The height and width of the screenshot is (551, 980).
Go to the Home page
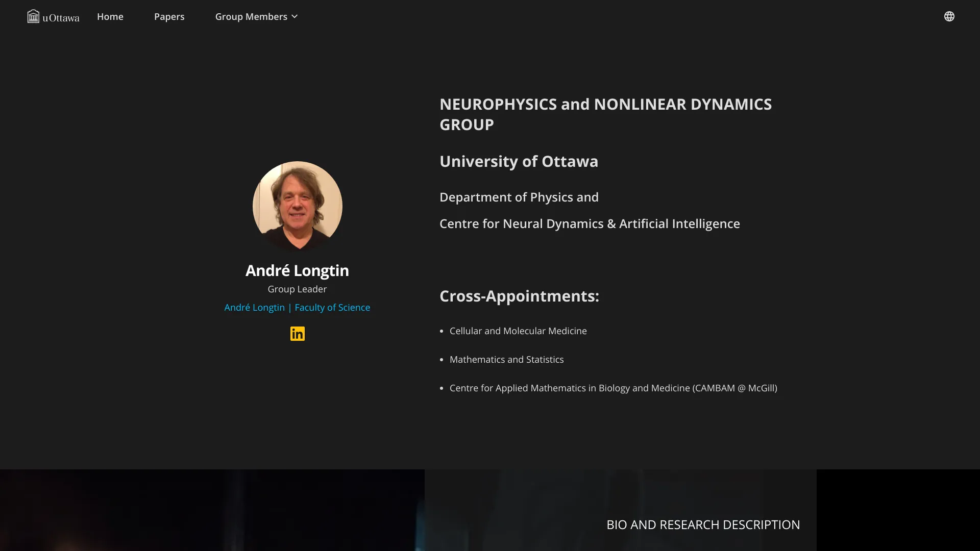[110, 17]
